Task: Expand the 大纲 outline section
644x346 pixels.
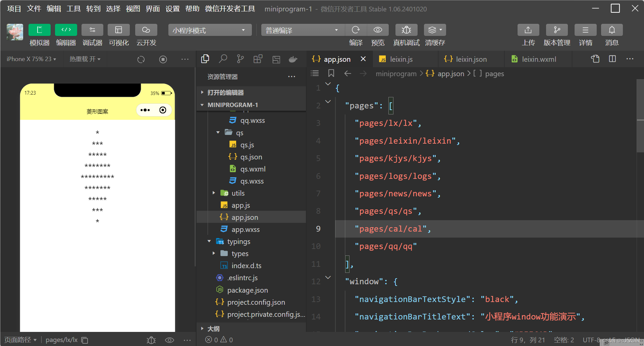Action: [x=251, y=329]
